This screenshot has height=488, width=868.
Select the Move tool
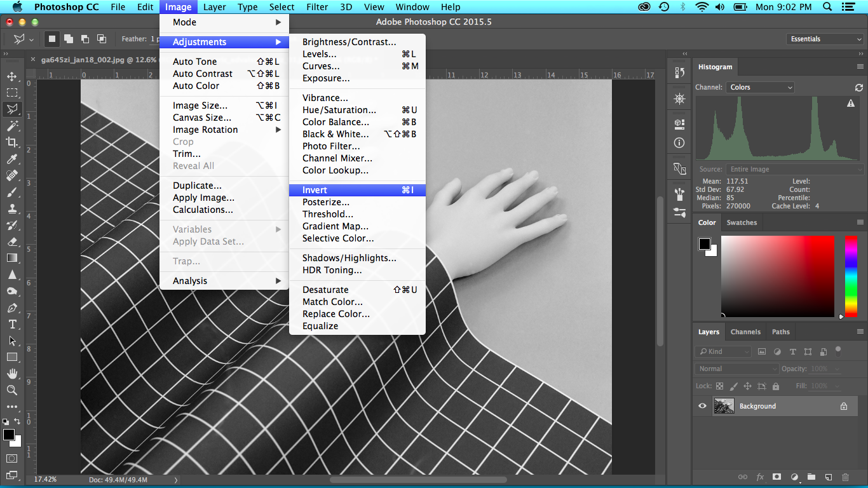click(11, 76)
